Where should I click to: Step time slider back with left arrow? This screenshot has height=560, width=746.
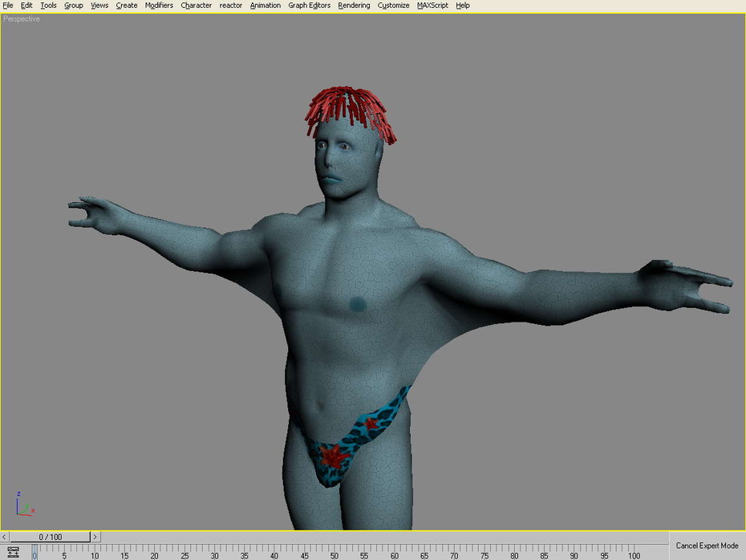(x=4, y=537)
